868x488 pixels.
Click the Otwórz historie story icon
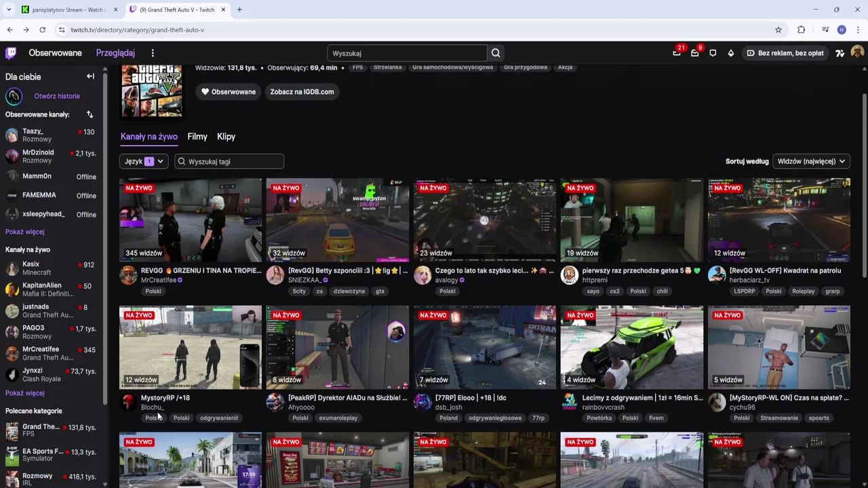coord(14,96)
